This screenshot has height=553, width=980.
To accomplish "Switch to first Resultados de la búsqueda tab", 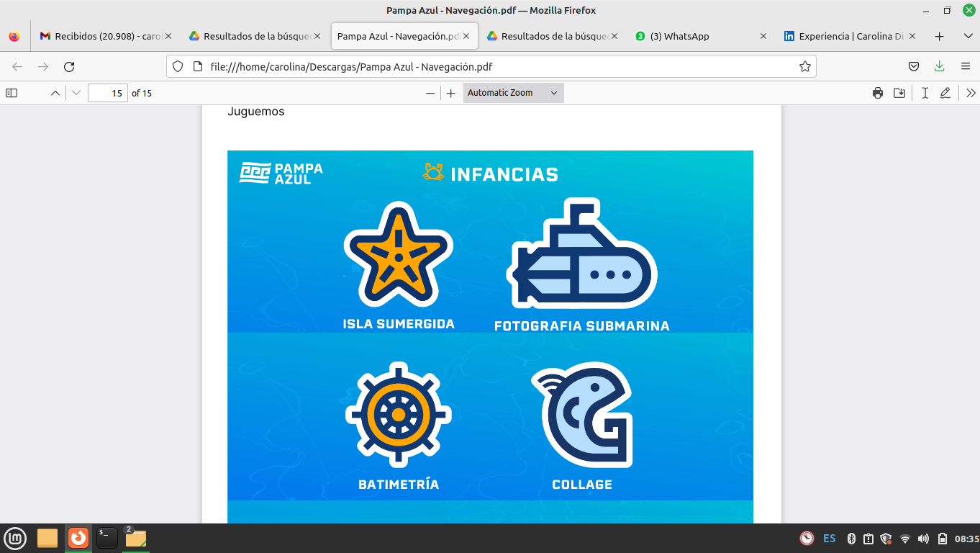I will click(x=253, y=36).
